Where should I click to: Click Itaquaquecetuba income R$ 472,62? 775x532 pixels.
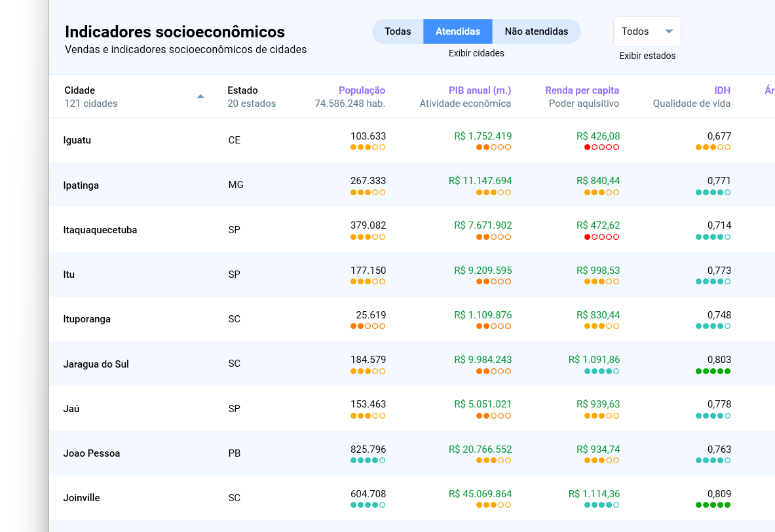tap(598, 225)
